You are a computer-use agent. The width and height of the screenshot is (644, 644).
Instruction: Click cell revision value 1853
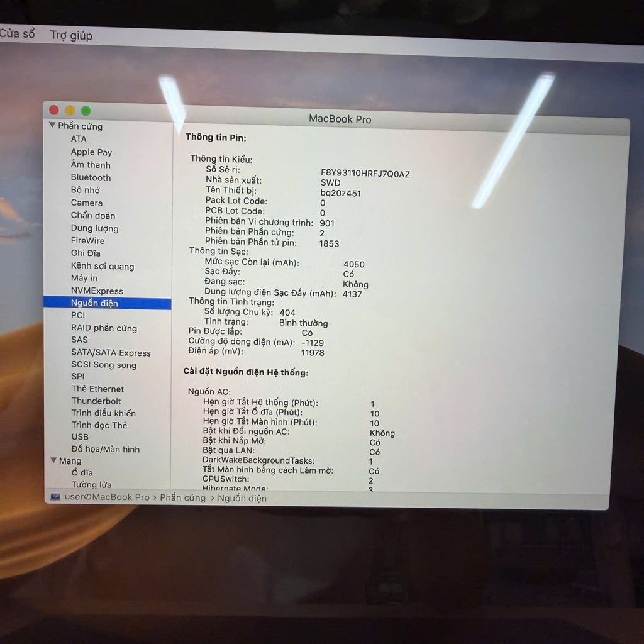point(329,243)
